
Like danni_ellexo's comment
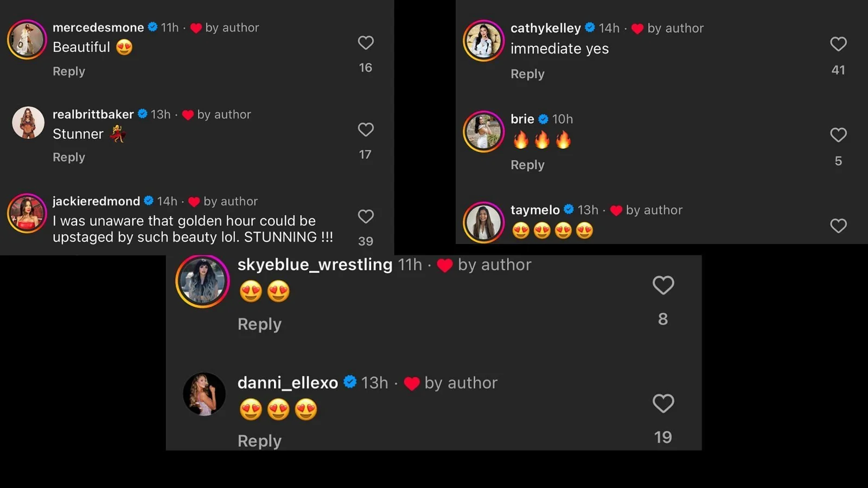click(663, 403)
